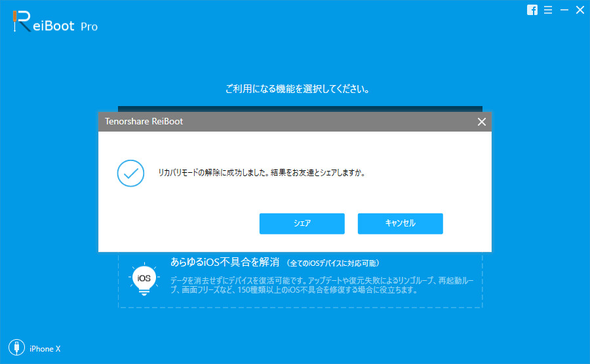This screenshot has height=364, width=590.
Task: Select あらゆるiOS不具合を解消 option heading
Action: [x=225, y=262]
